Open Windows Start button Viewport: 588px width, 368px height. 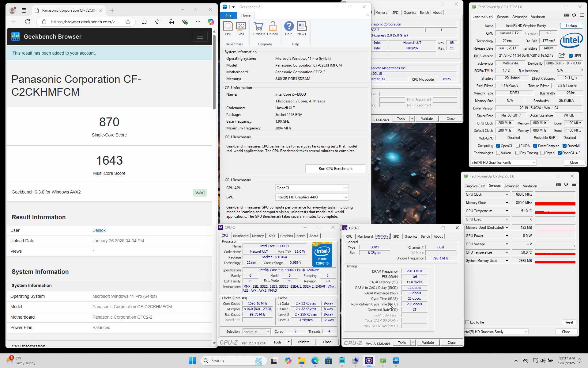[192, 361]
